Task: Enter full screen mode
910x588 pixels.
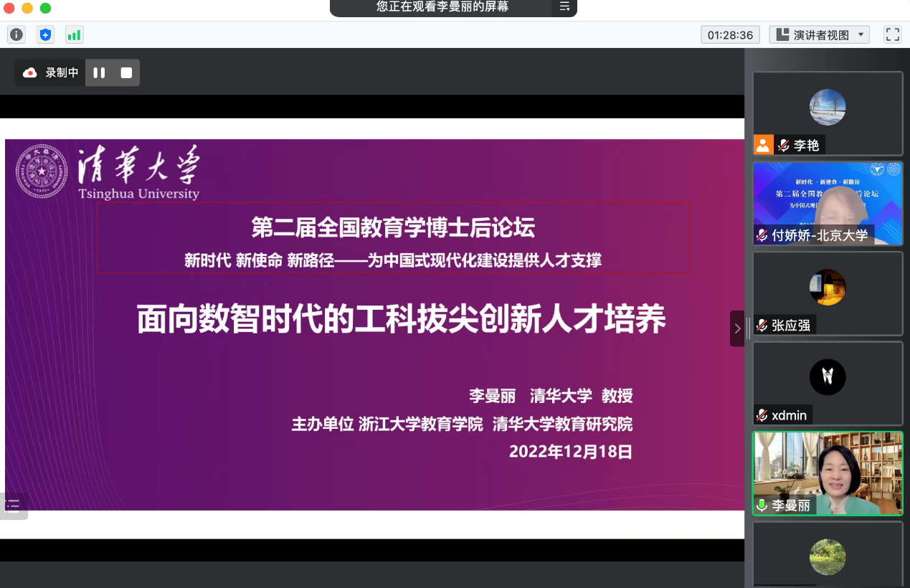Action: 892,34
